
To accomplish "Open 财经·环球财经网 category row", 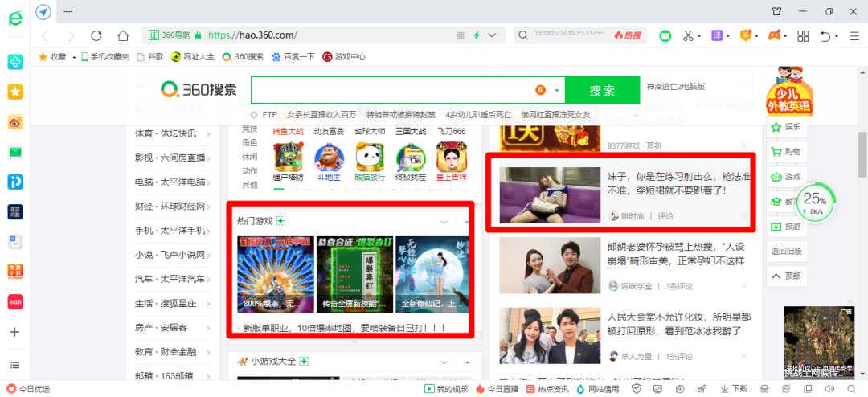I will [172, 206].
